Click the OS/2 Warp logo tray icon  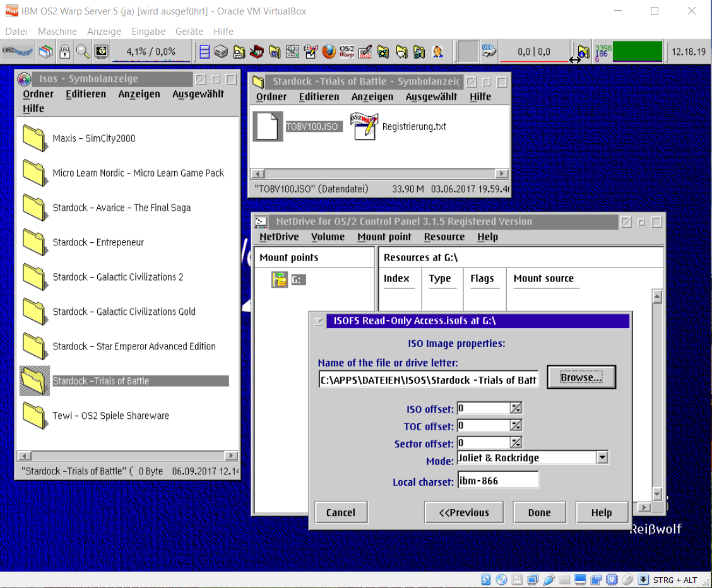347,52
